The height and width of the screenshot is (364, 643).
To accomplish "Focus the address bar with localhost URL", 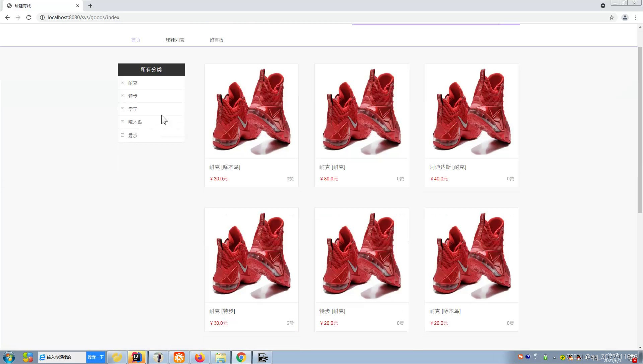I will [x=321, y=17].
